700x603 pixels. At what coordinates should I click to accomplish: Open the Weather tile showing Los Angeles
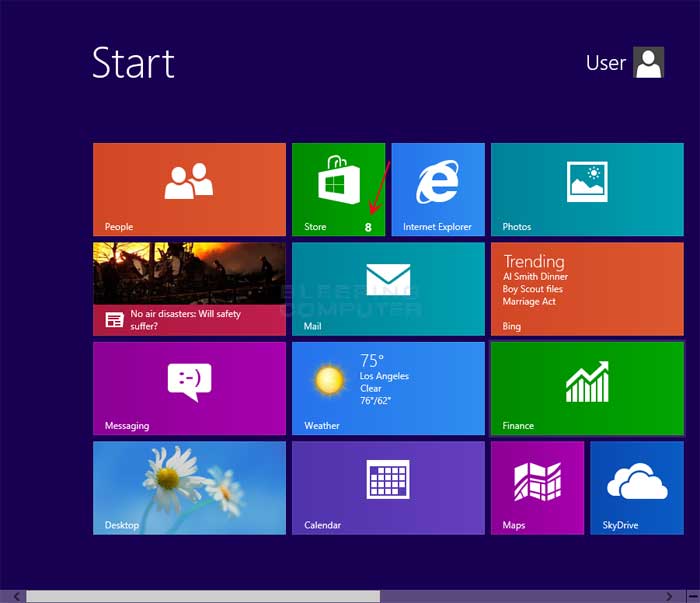[x=388, y=388]
